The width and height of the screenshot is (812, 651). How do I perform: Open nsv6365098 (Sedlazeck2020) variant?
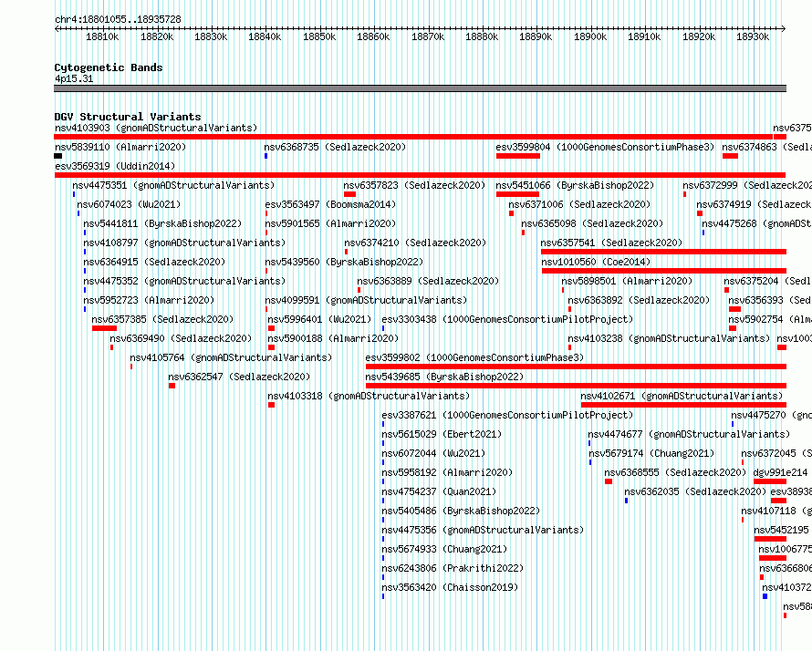click(x=592, y=223)
